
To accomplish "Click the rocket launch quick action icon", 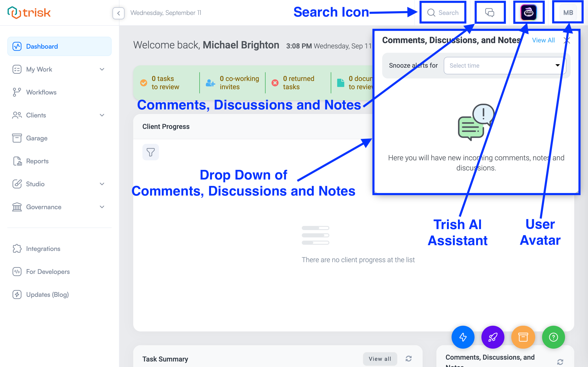I will 492,337.
